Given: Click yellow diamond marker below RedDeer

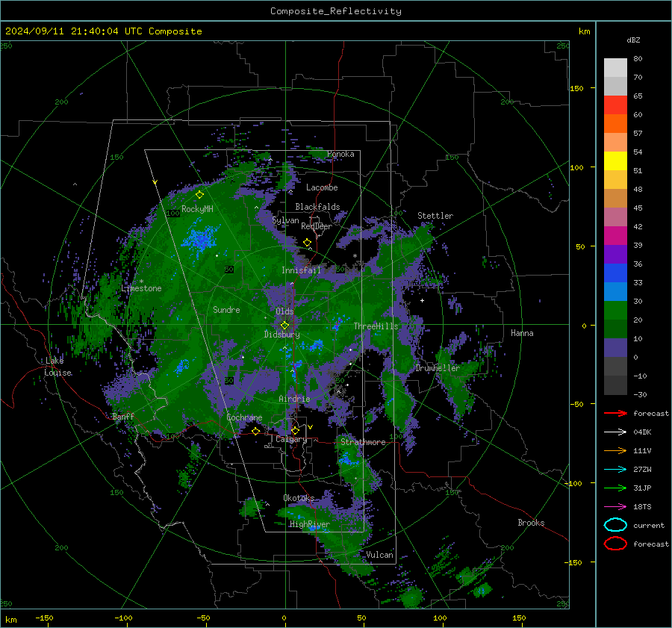Looking at the screenshot, I should [307, 243].
